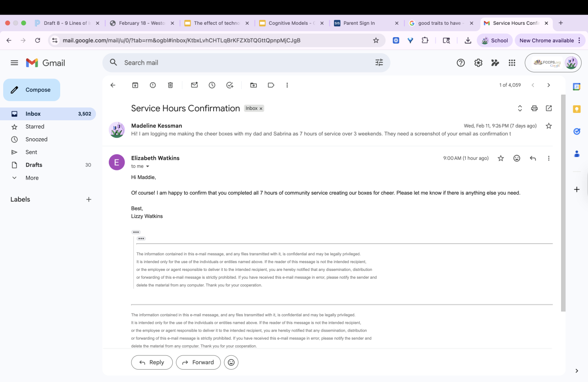Open Gmail Settings gear
The width and height of the screenshot is (588, 382).
coord(478,63)
